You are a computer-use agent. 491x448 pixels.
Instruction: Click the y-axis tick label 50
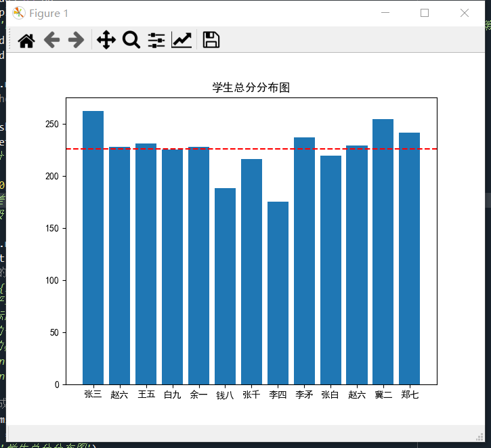pos(54,332)
